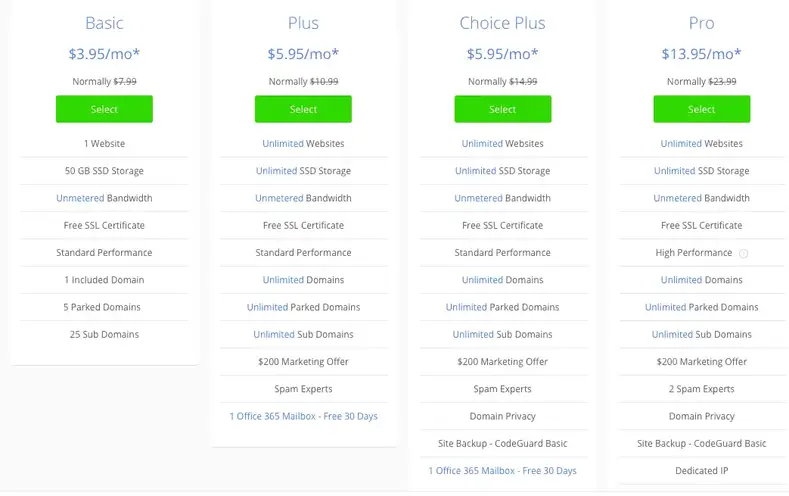Click the Choice Plus plan heading
This screenshot has width=789, height=496.
tap(503, 23)
